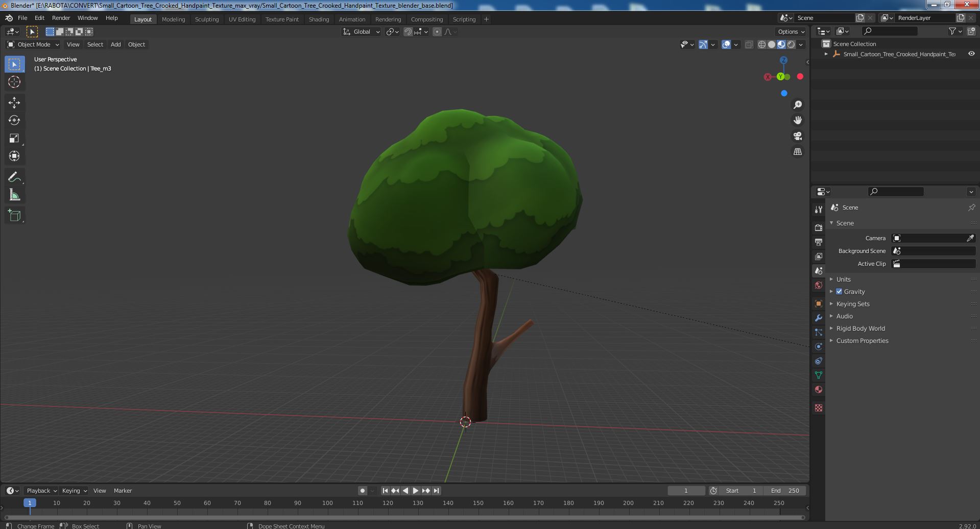This screenshot has width=980, height=529.
Task: Expand the Keying Sets panel
Action: pyautogui.click(x=852, y=304)
